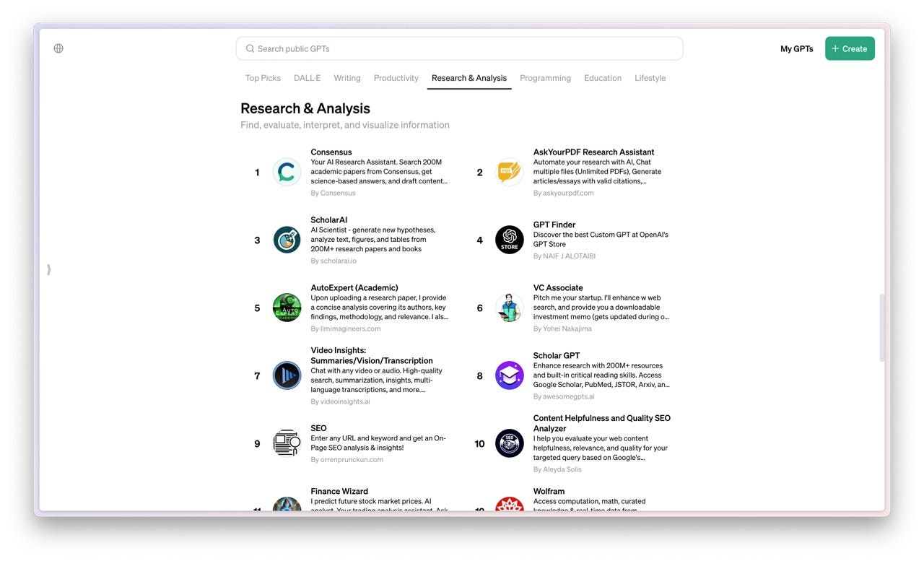Click 'By llmimagineers.com' author text
This screenshot has height=561, width=924.
(345, 329)
